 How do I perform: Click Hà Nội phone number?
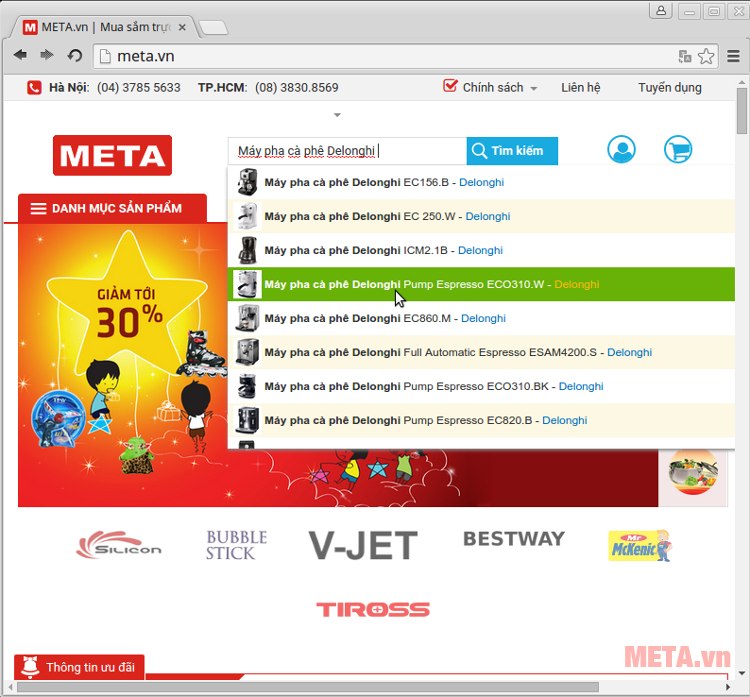click(139, 88)
